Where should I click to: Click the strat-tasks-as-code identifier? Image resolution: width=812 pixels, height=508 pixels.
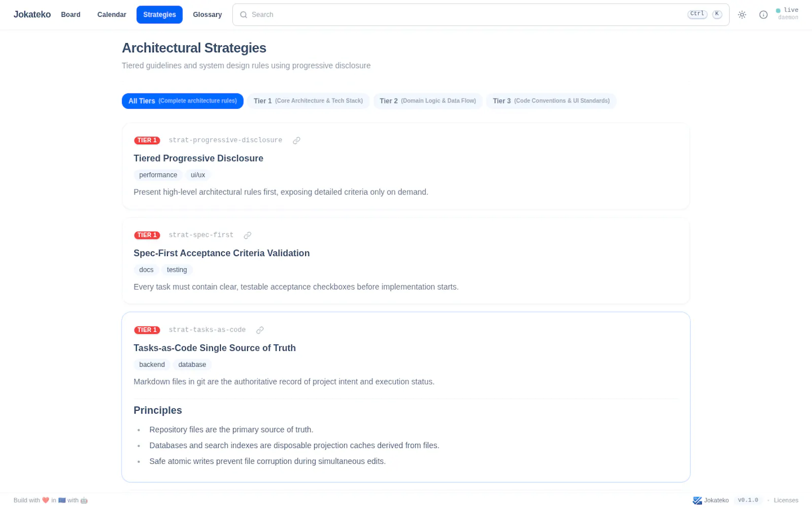click(x=207, y=330)
